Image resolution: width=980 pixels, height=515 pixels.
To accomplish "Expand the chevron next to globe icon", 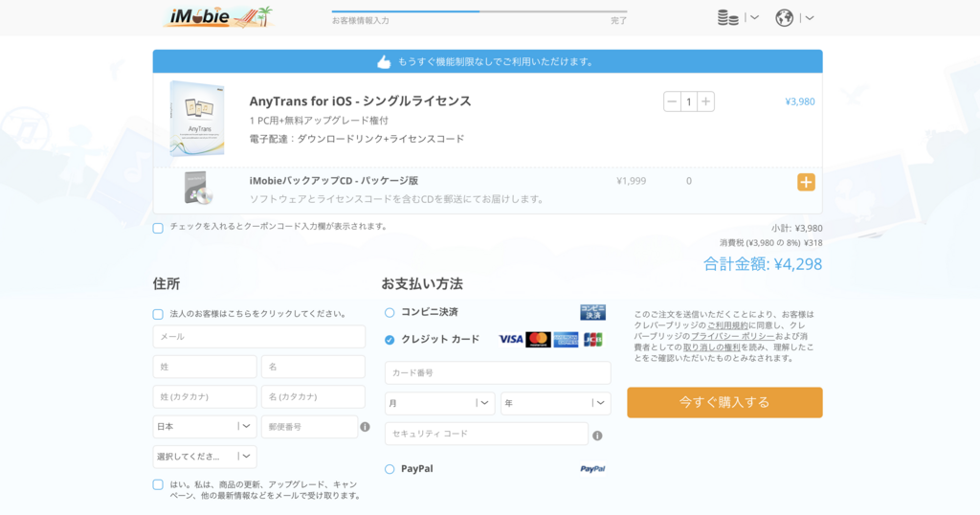I will click(x=810, y=17).
